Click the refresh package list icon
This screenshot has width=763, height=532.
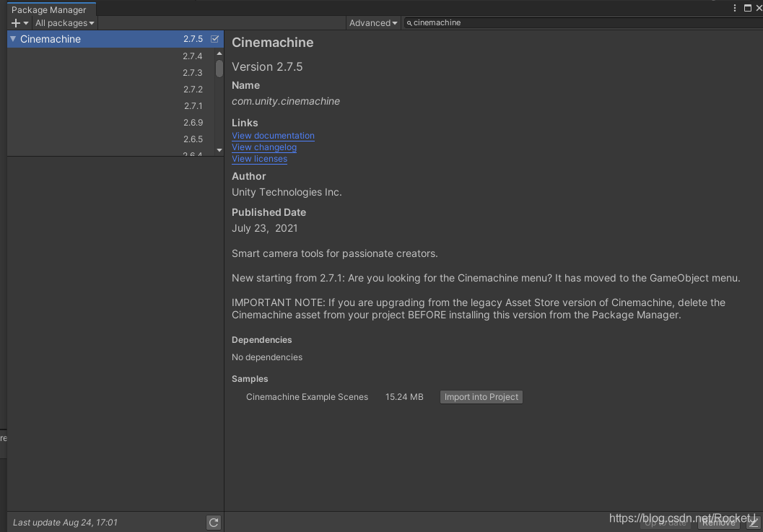click(214, 523)
